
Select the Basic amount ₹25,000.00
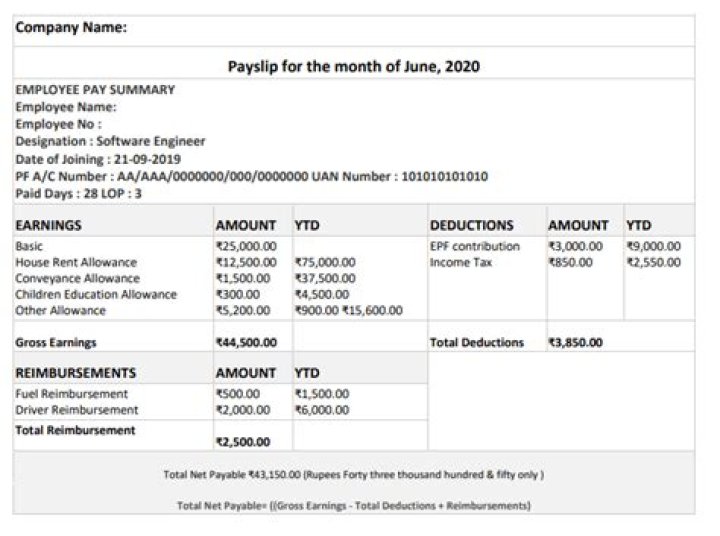pyautogui.click(x=245, y=246)
